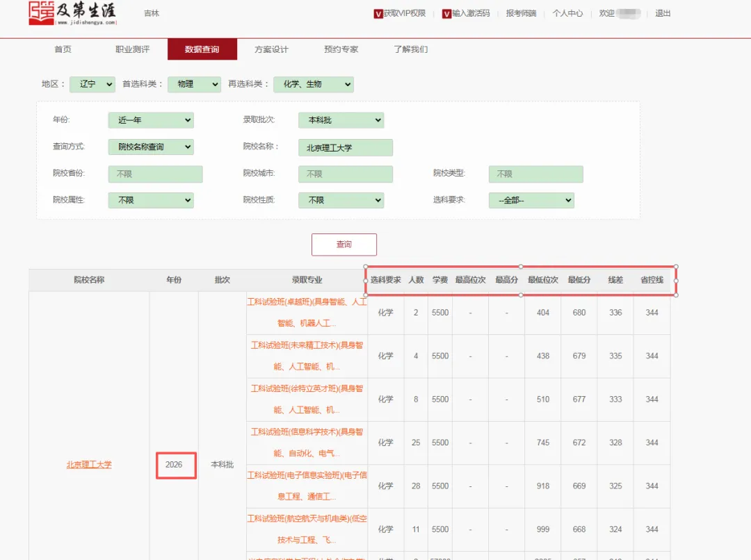Image resolution: width=751 pixels, height=560 pixels.
Task: Open the 输入激活码 link
Action: (x=471, y=13)
